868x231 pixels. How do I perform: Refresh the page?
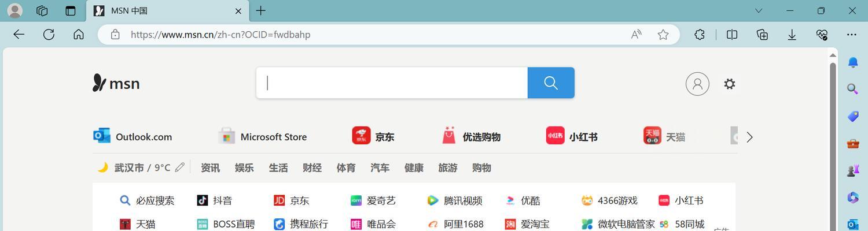tap(49, 35)
